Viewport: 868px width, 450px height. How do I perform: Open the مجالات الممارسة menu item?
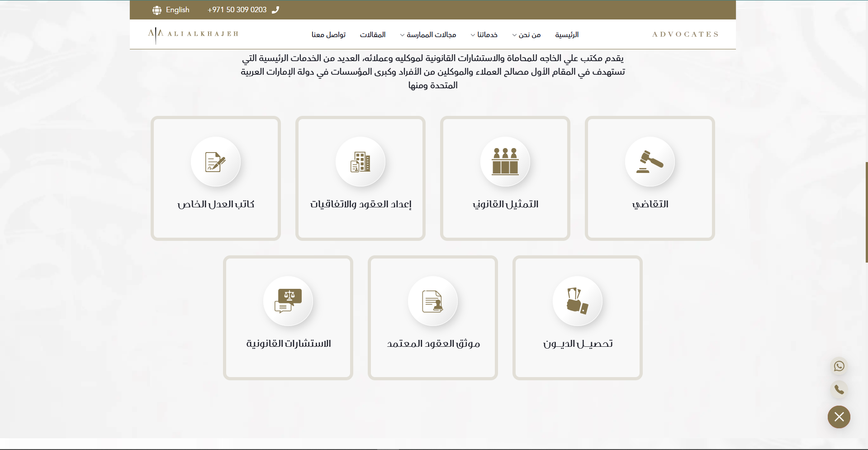(x=431, y=35)
